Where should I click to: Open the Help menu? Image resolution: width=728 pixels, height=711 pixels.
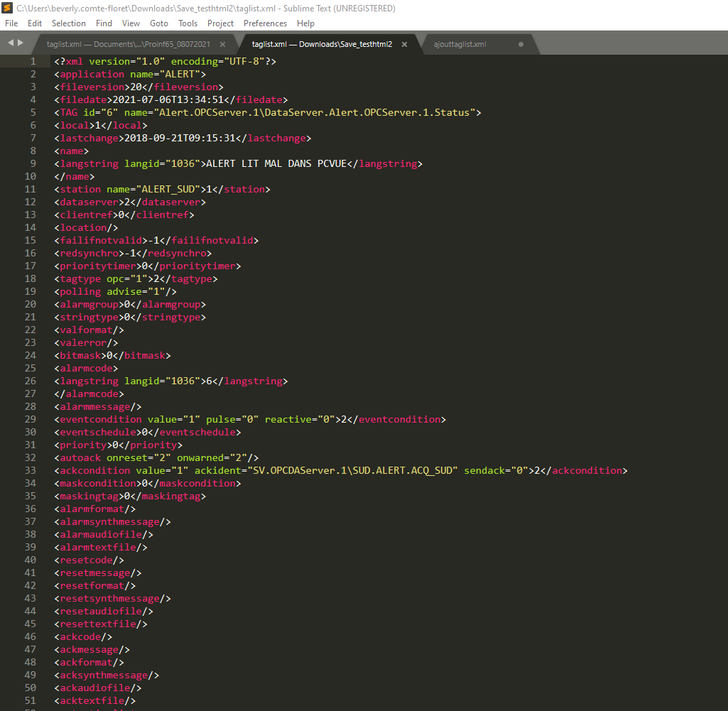[x=305, y=23]
